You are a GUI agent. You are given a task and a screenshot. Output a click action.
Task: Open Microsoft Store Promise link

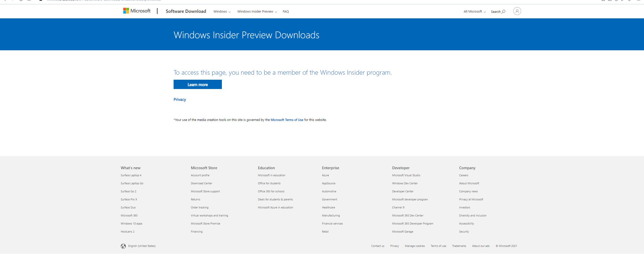pyautogui.click(x=206, y=224)
